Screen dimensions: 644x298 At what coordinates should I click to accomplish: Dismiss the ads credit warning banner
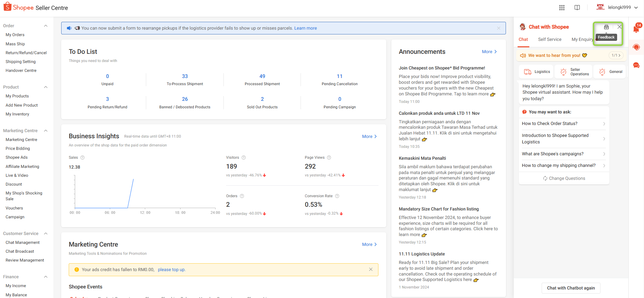tap(371, 269)
